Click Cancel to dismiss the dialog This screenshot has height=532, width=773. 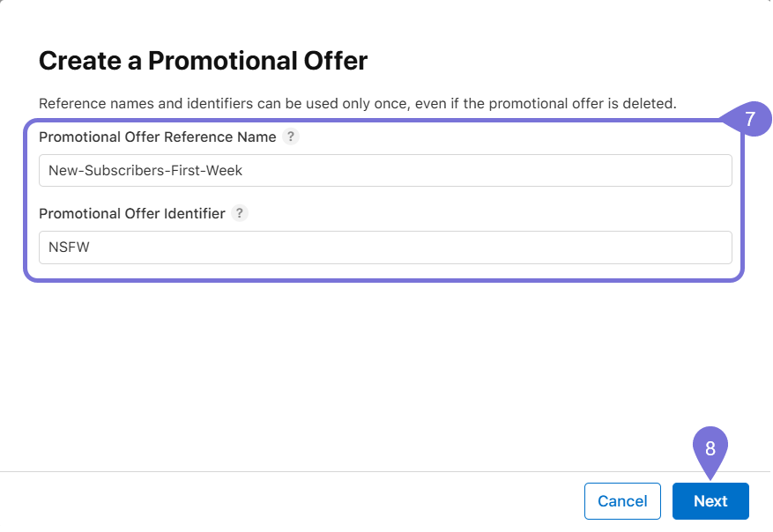tap(622, 500)
